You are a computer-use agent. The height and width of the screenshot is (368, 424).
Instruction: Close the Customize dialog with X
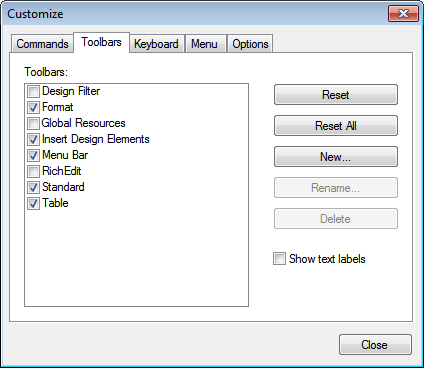403,14
